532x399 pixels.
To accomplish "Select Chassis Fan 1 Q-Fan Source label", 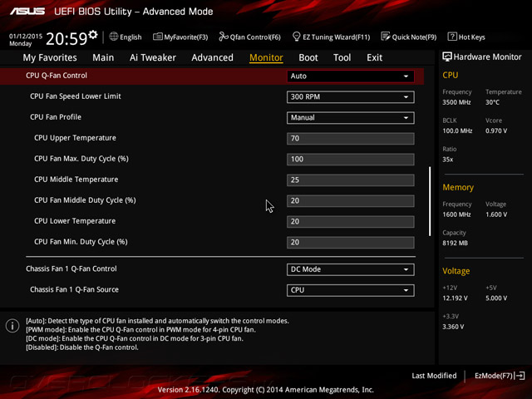I will [x=74, y=289].
